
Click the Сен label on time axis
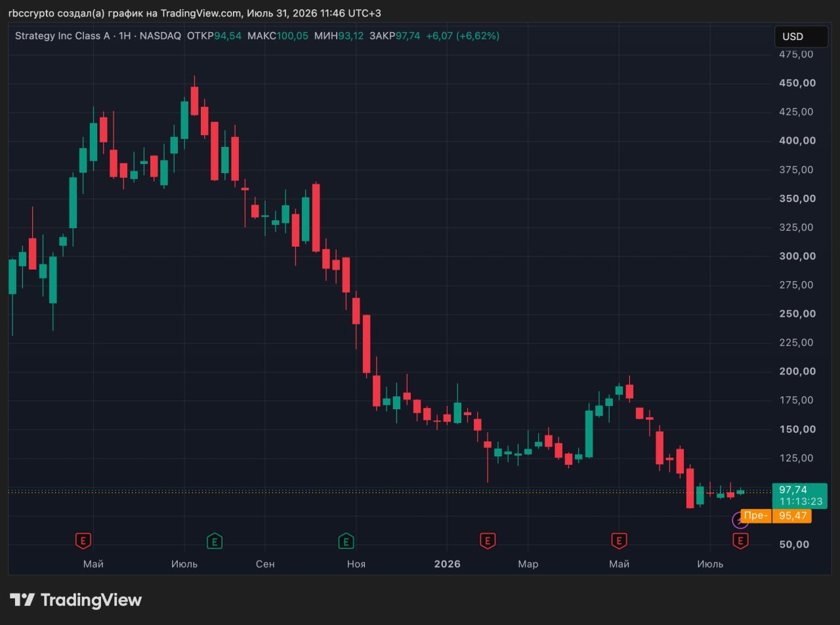pos(265,564)
